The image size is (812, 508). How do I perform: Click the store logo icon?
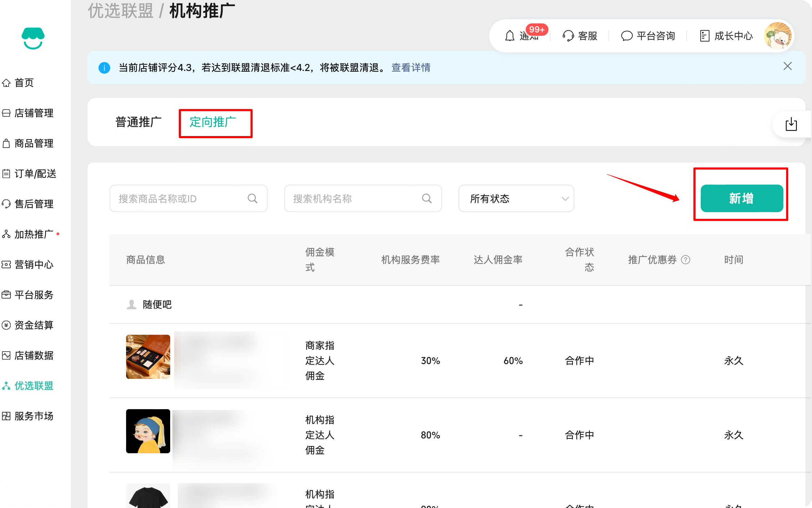(33, 38)
